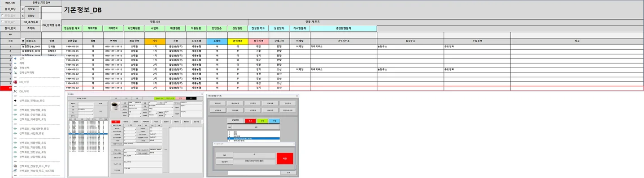Select 선택회원_재배면적_로딩 menu entry
This screenshot has width=644, height=178.
33,119
